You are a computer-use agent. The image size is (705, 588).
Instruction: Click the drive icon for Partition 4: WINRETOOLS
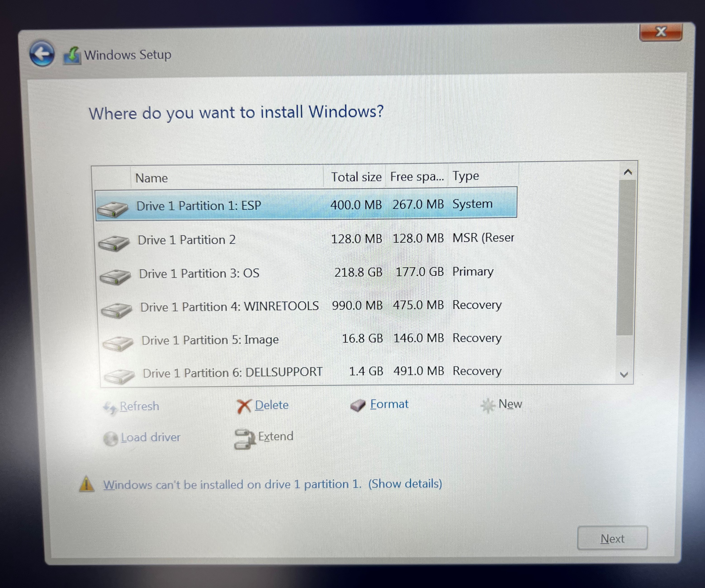pos(116,310)
